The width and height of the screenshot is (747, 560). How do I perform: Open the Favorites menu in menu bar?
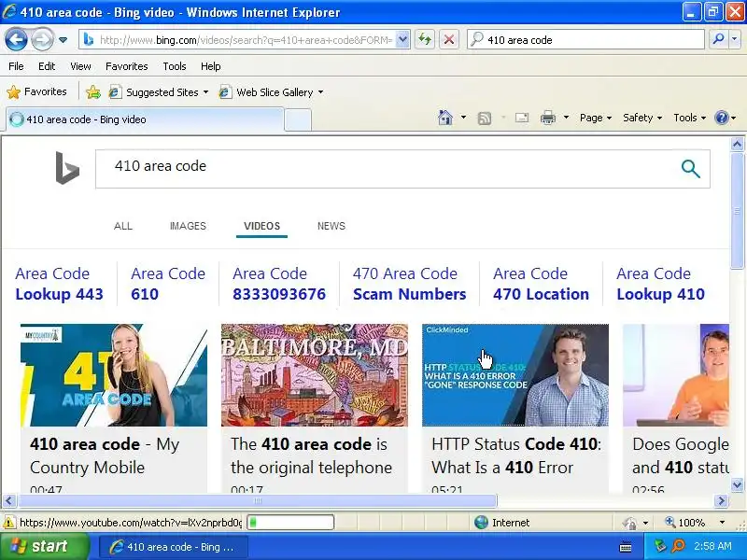tap(127, 66)
